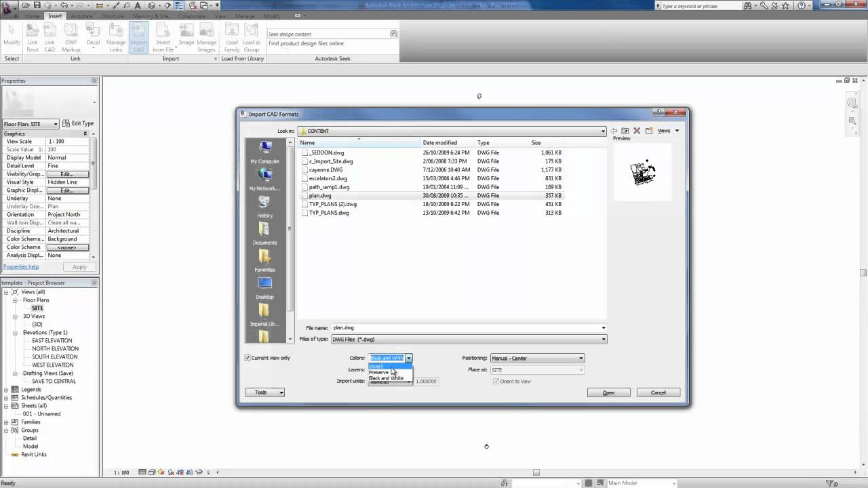The width and height of the screenshot is (868, 488).
Task: Click the Save icon in quick access toolbar
Action: pos(37,5)
